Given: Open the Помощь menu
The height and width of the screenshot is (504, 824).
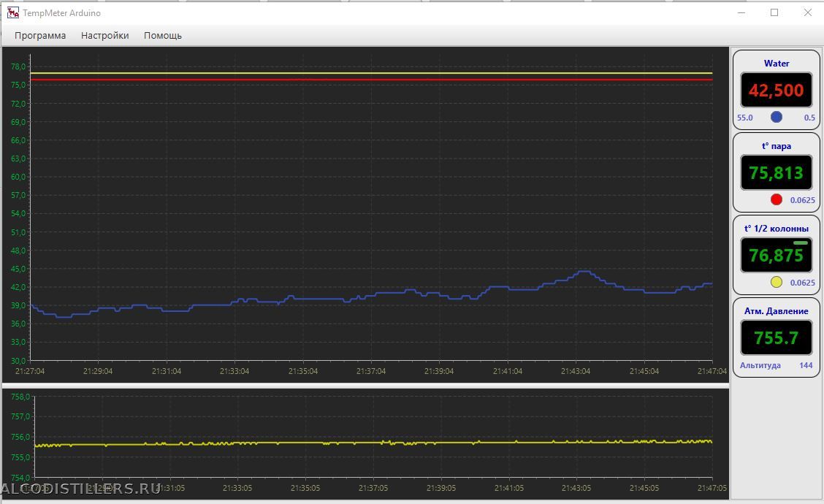Looking at the screenshot, I should [162, 35].
